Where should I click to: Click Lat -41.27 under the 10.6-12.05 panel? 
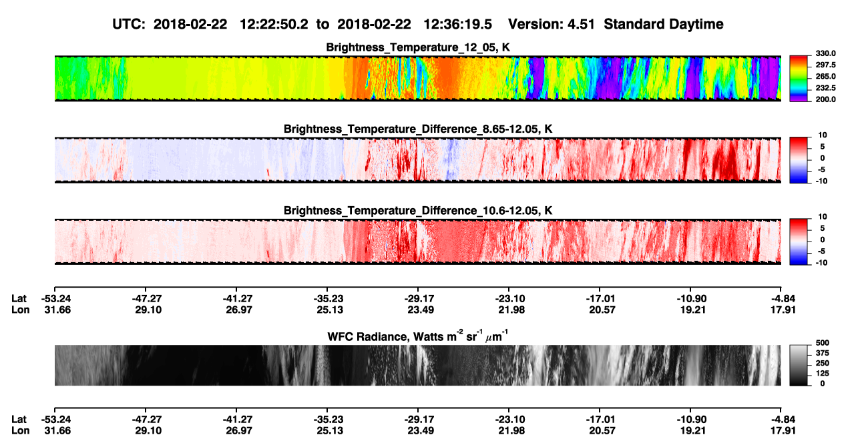pos(236,299)
